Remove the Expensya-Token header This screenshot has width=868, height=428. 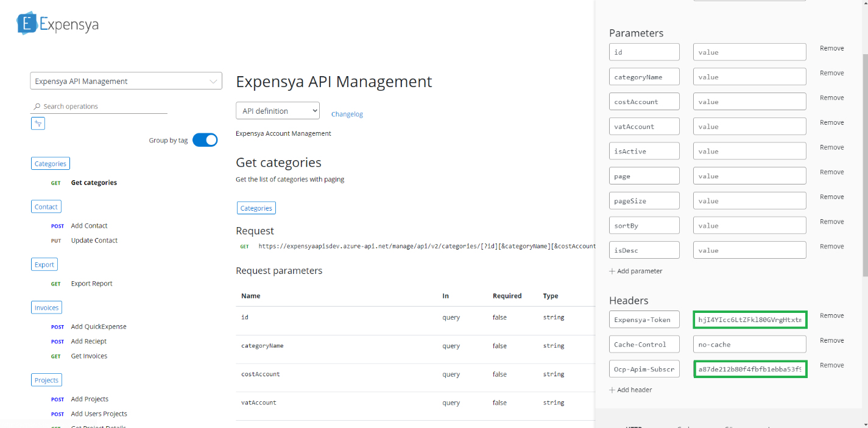coord(831,316)
